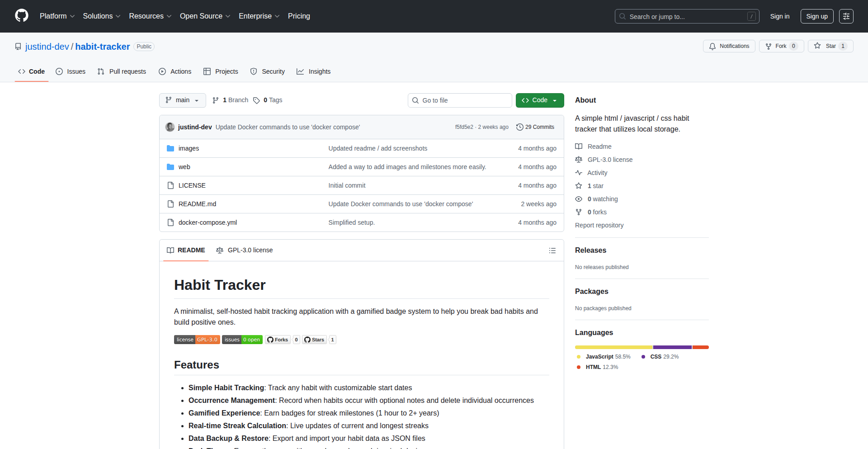The image size is (868, 449).
Task: Click the fork icon next to 0 forks
Action: coord(579,212)
